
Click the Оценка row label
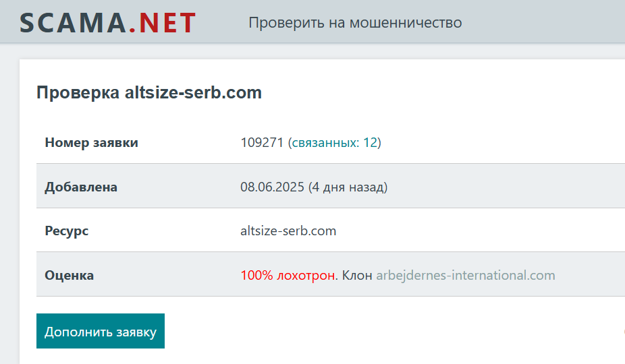coord(69,275)
